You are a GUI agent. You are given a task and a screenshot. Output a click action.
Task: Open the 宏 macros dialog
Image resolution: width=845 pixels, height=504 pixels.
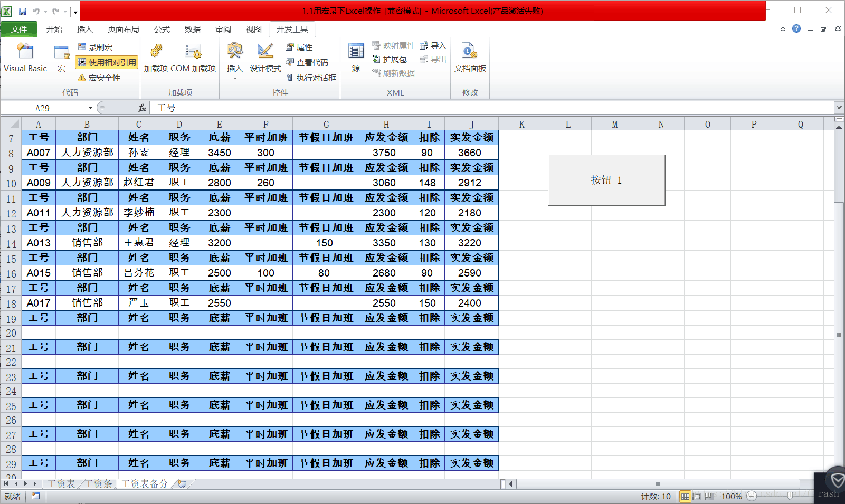tap(61, 58)
